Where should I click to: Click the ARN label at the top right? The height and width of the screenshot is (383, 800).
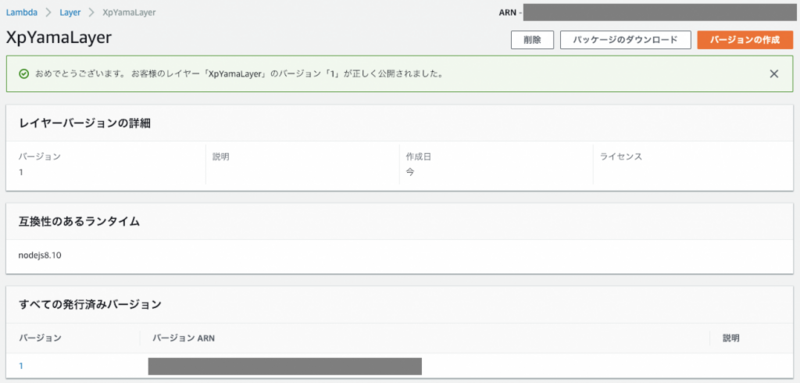[x=507, y=12]
